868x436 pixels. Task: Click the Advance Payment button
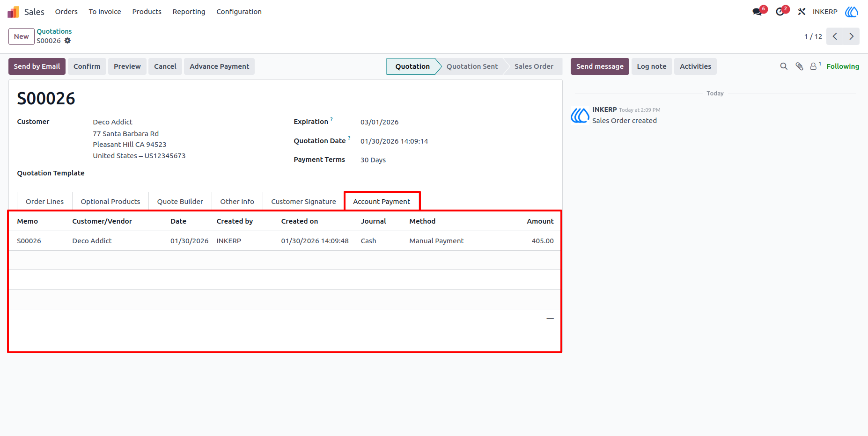(x=220, y=66)
